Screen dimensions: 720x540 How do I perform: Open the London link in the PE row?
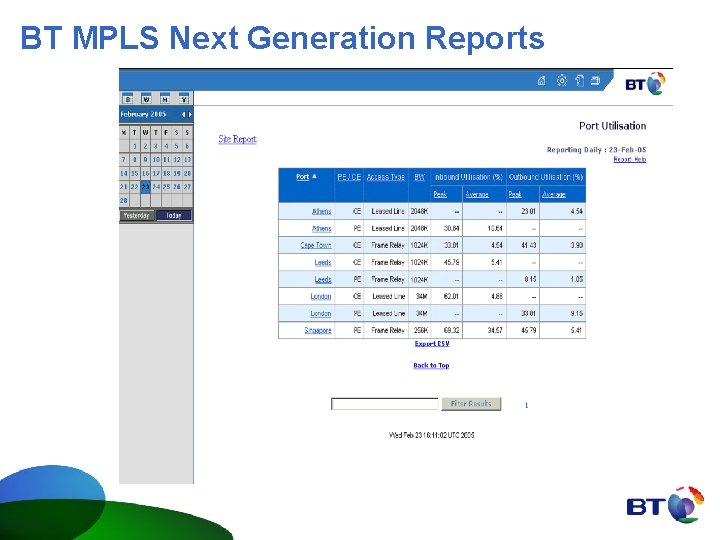[x=321, y=313]
